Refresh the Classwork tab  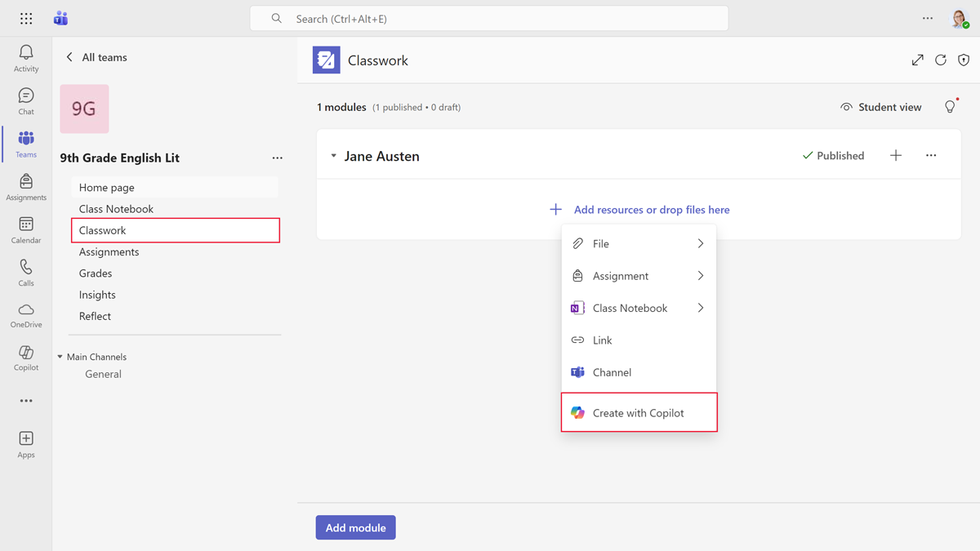pos(941,60)
